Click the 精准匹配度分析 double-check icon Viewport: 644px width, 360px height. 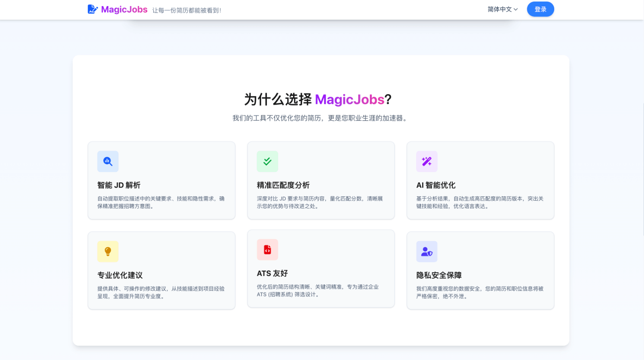tap(267, 161)
